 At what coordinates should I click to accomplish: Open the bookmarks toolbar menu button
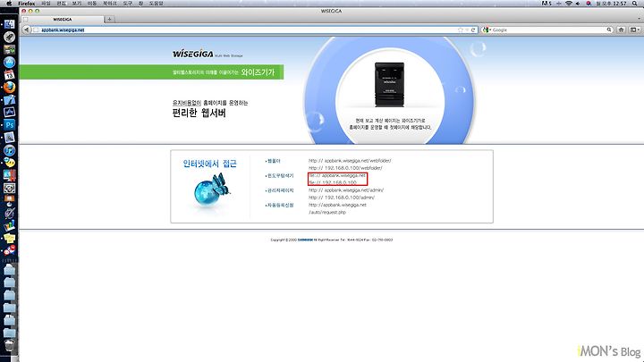click(634, 29)
